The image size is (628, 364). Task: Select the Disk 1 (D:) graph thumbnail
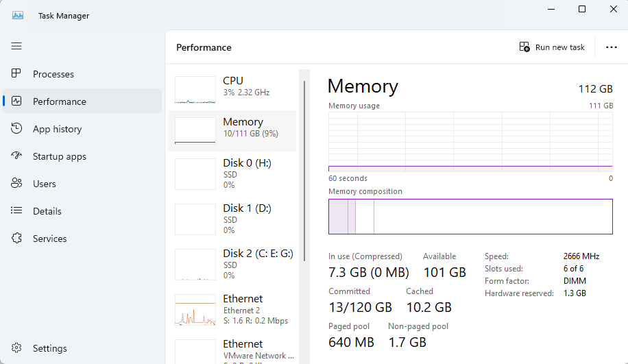click(x=195, y=219)
